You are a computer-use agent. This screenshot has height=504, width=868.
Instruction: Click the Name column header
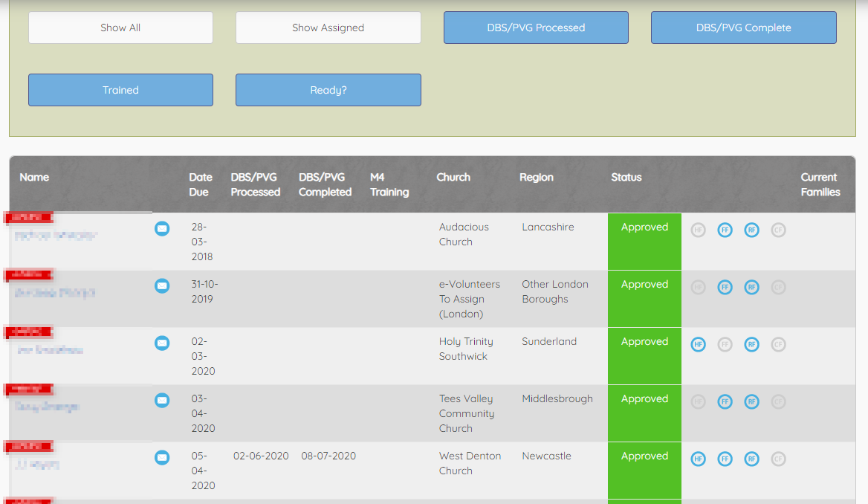coord(34,177)
